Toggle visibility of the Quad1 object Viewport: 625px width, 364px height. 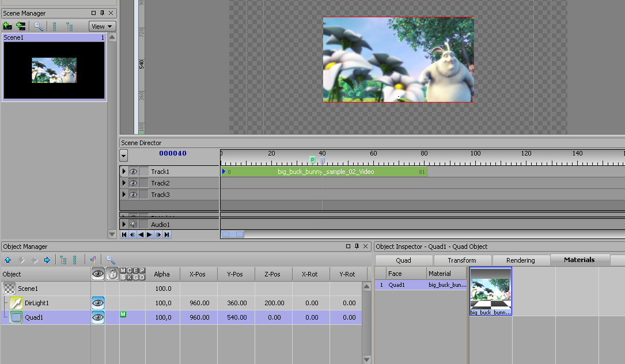tap(98, 317)
